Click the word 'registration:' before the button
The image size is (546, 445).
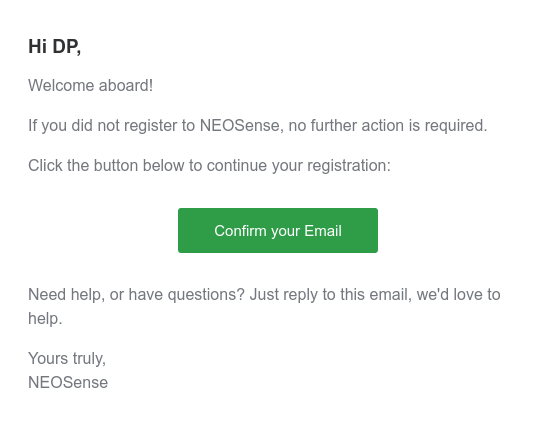tap(349, 166)
